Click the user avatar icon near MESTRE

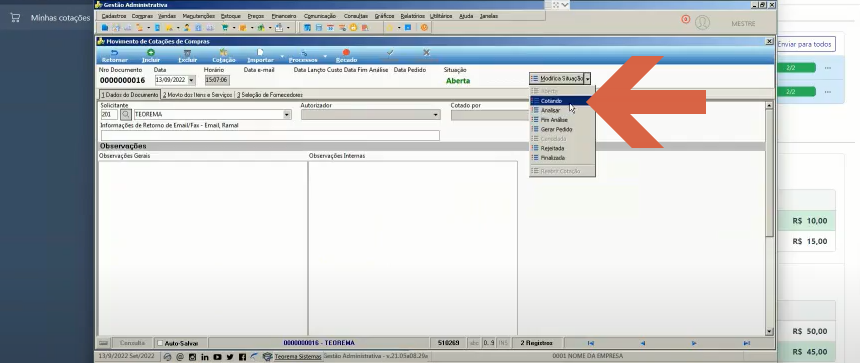(x=702, y=22)
